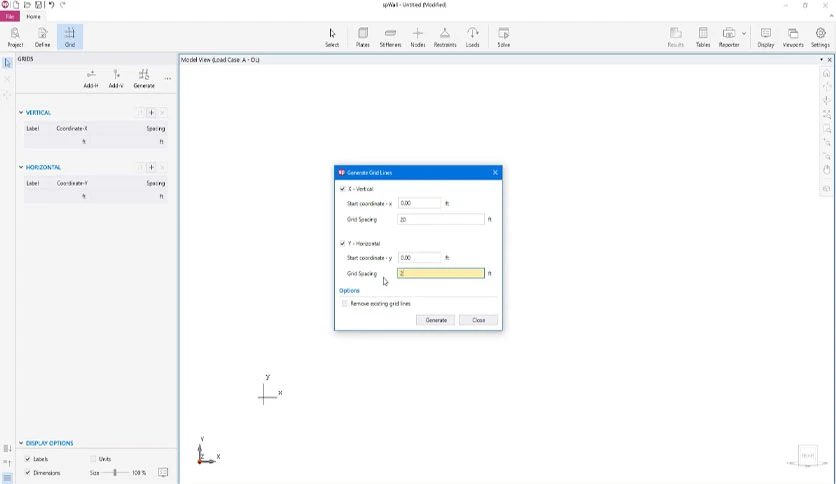Activate the Select cursor tool
Image resolution: width=836 pixels, height=484 pixels.
[x=332, y=37]
